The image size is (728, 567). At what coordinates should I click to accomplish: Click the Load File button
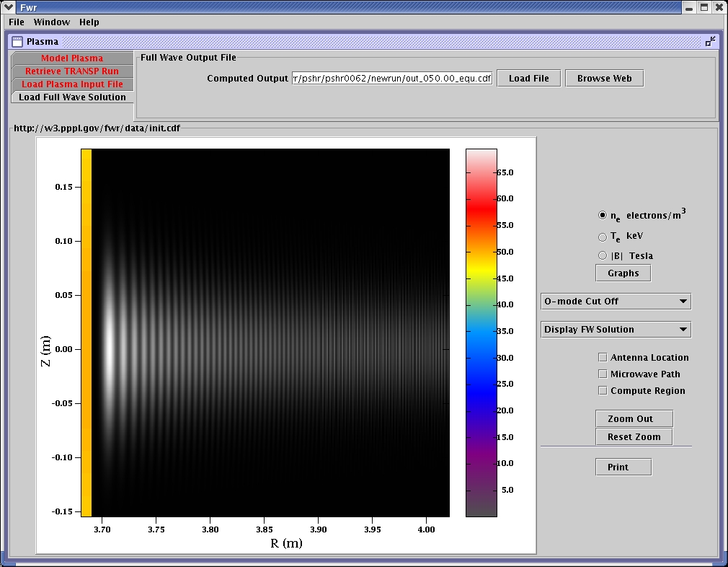529,79
